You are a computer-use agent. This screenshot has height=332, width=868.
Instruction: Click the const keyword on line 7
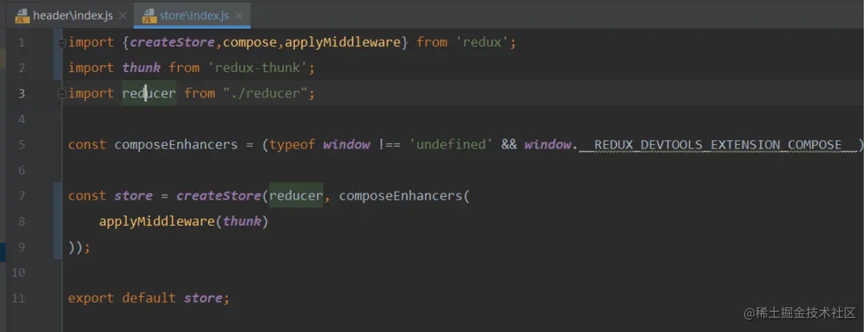pos(87,196)
